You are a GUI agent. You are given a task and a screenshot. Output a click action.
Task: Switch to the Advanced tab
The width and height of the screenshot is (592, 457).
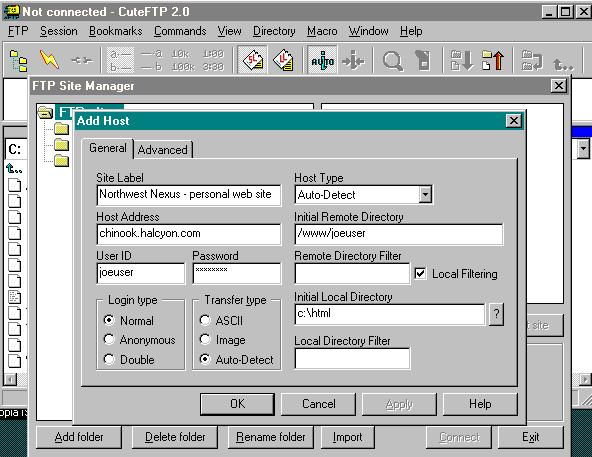[162, 150]
